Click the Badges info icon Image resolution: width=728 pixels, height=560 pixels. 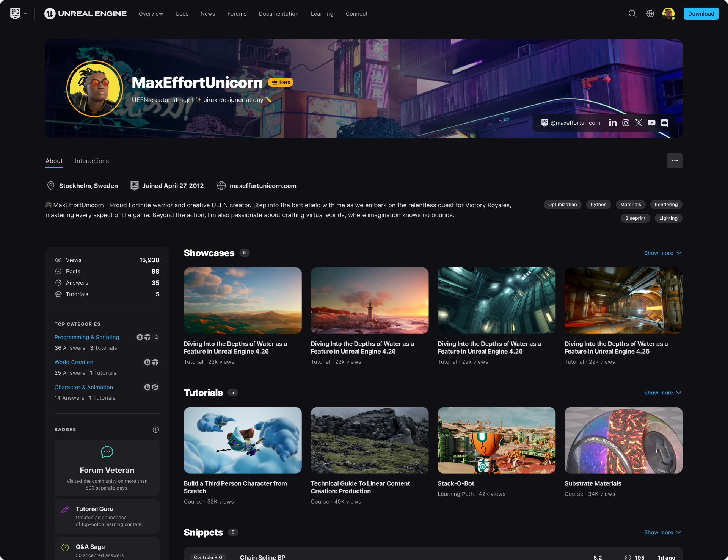(x=155, y=430)
